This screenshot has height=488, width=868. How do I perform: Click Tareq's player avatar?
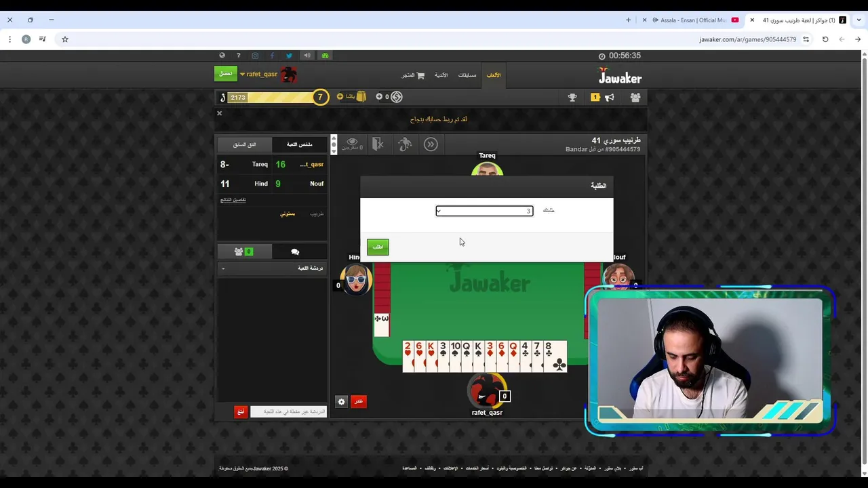487,168
